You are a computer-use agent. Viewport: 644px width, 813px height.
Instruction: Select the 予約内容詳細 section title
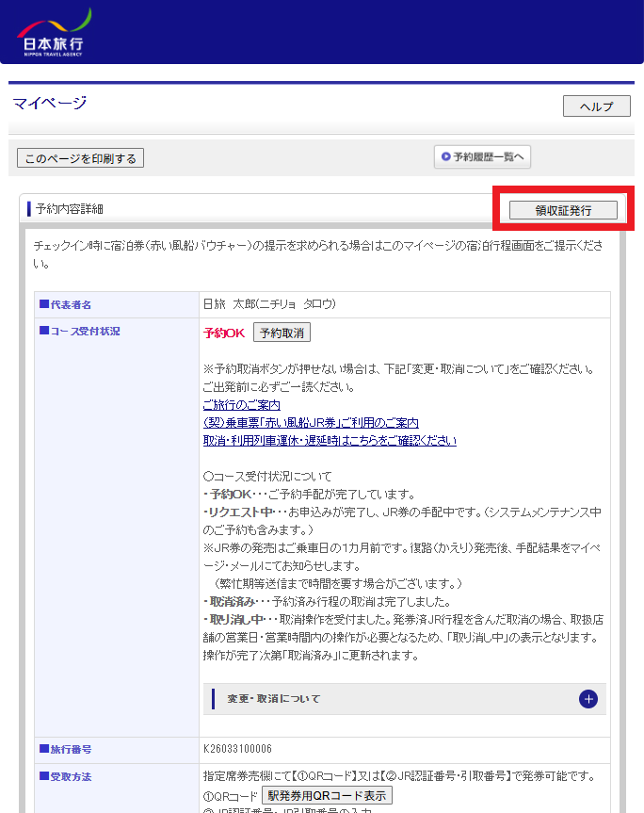70,208
